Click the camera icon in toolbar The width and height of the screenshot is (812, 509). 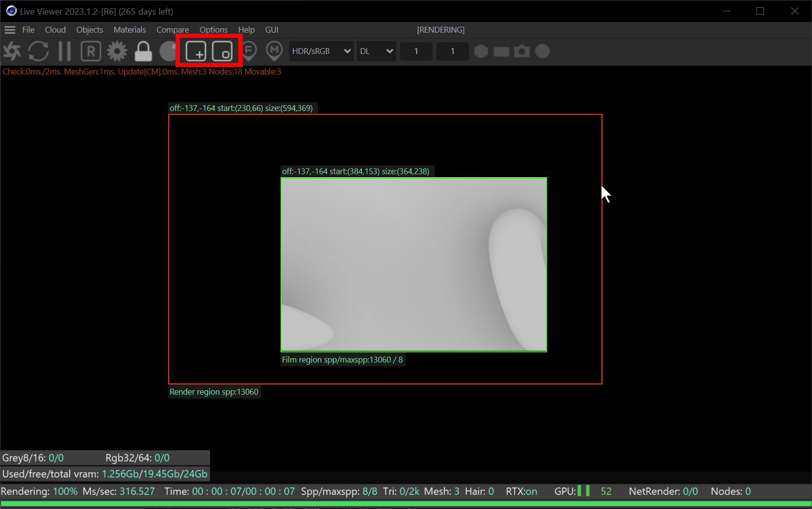click(522, 51)
